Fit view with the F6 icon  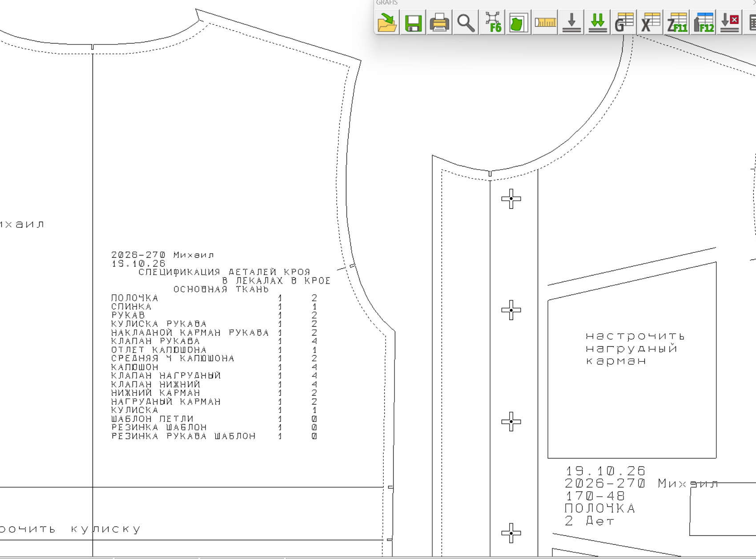pos(492,22)
